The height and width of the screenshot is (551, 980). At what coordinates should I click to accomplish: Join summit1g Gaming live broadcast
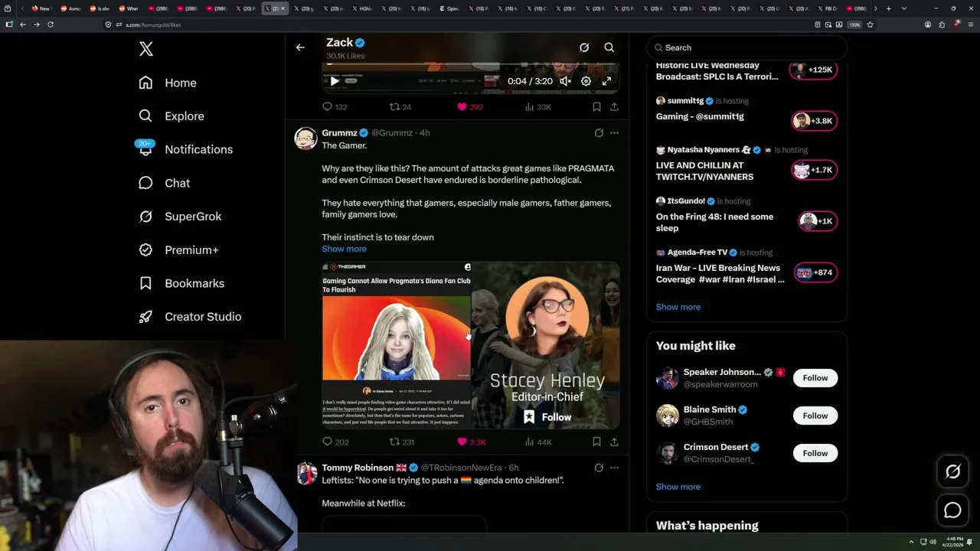tap(746, 112)
